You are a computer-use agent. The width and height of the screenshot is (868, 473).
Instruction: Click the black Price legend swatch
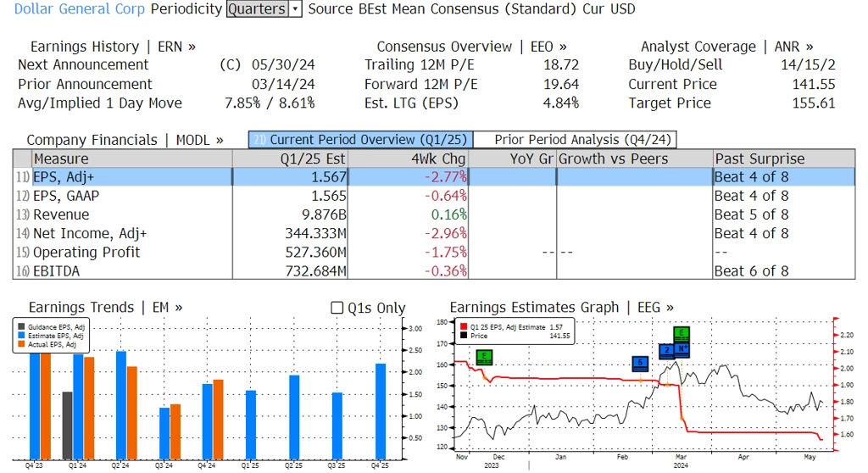click(464, 336)
